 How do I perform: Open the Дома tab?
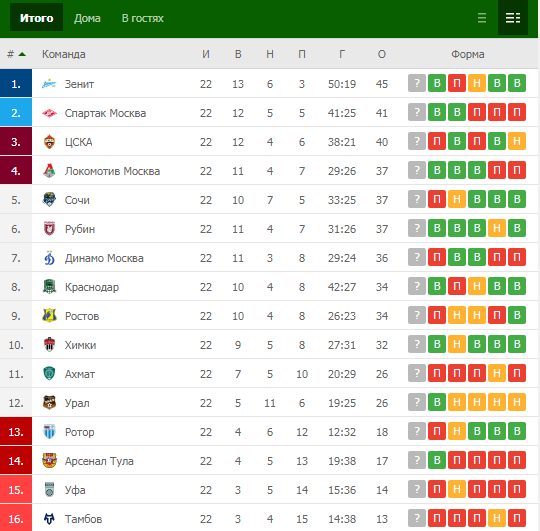click(x=87, y=18)
